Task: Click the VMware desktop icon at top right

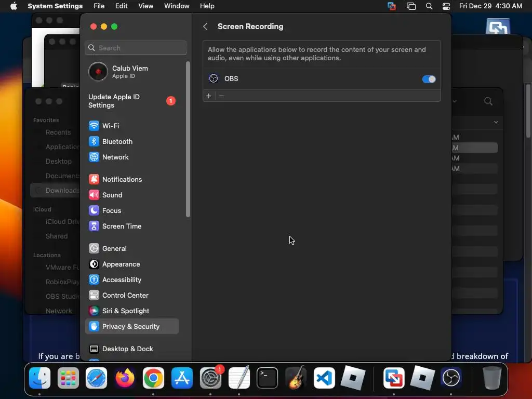Action: (498, 26)
